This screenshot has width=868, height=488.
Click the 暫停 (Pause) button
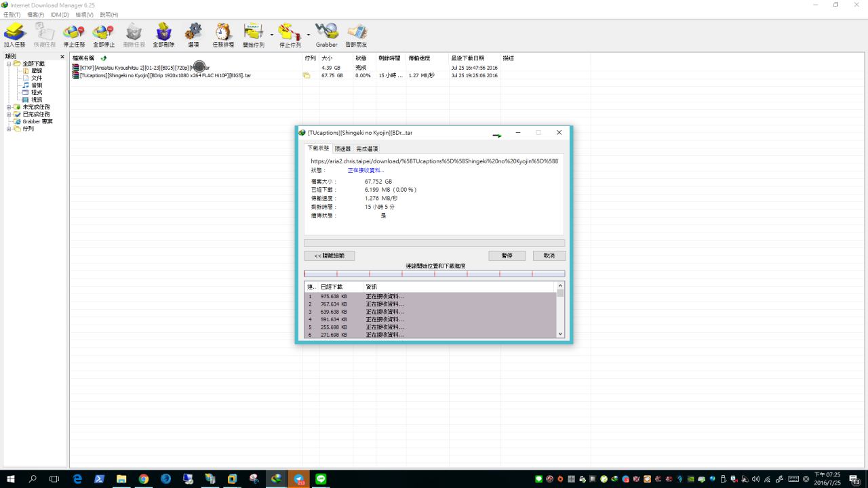coord(507,256)
